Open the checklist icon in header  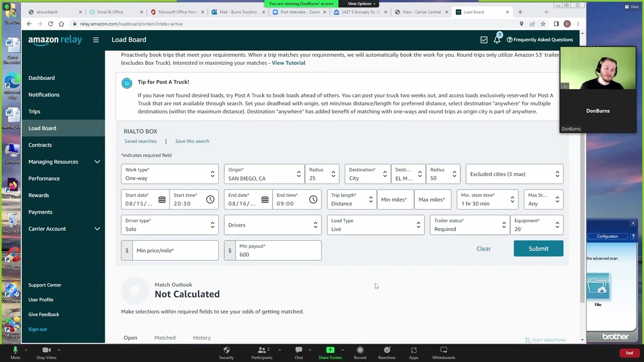click(x=484, y=40)
